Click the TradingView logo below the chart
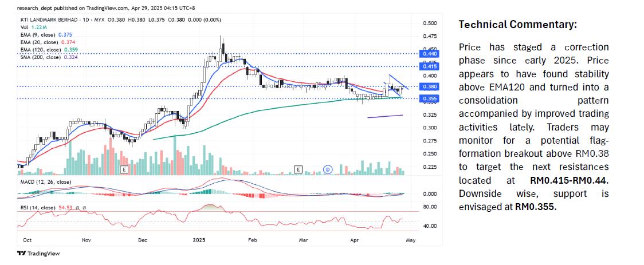The width and height of the screenshot is (644, 265). pos(38,254)
